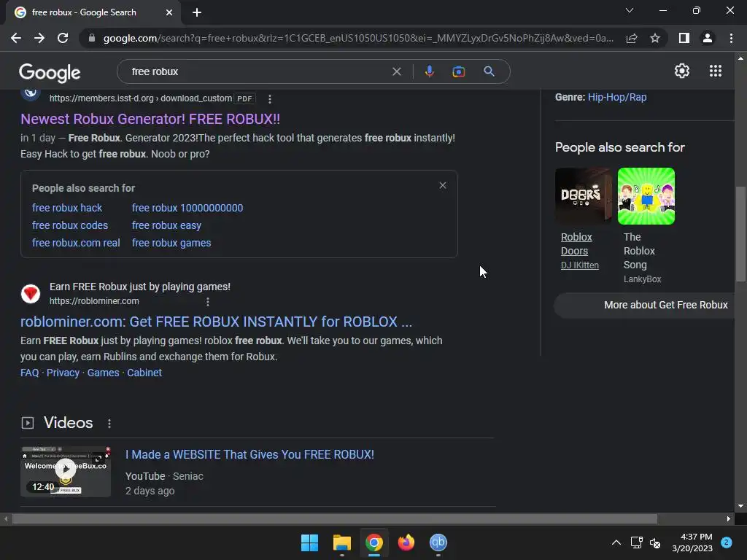The width and height of the screenshot is (747, 560).
Task: Search free robux games
Action: coord(171,243)
